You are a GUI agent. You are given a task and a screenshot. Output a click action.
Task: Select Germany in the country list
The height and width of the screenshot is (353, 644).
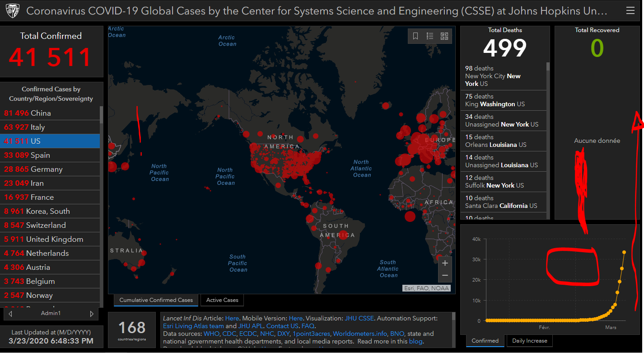coord(50,169)
